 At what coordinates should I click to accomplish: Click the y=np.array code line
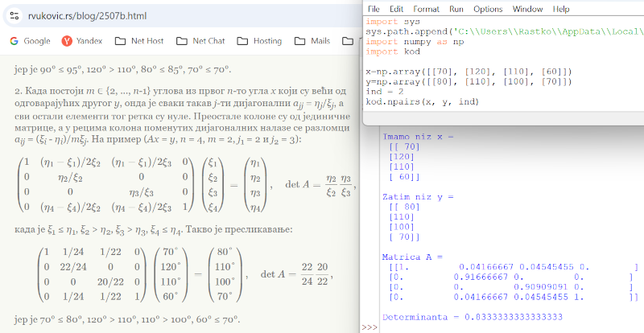point(469,82)
